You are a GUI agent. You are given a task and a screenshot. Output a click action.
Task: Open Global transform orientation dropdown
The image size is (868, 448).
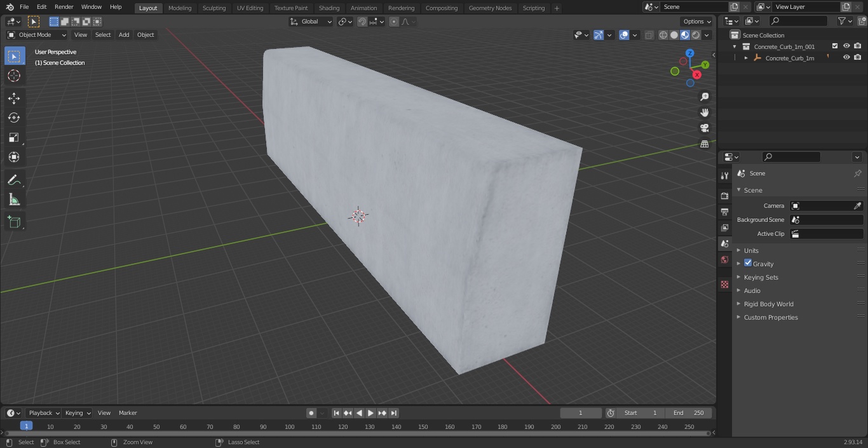coord(311,22)
